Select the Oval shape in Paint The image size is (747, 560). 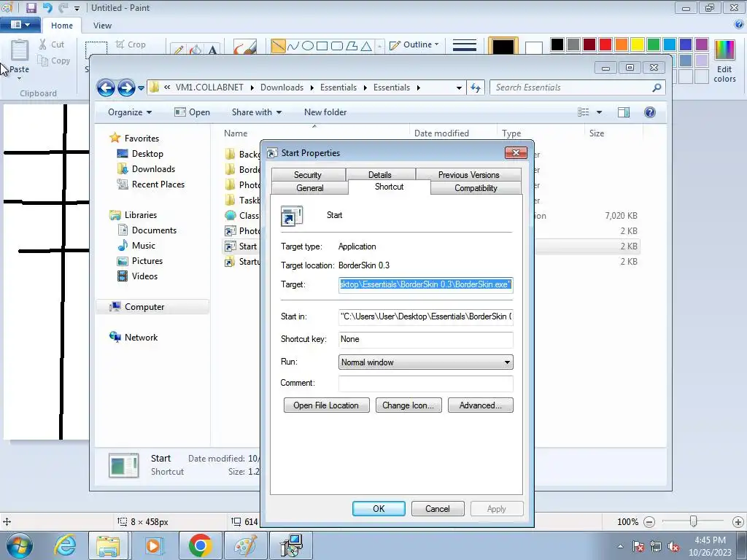(308, 46)
